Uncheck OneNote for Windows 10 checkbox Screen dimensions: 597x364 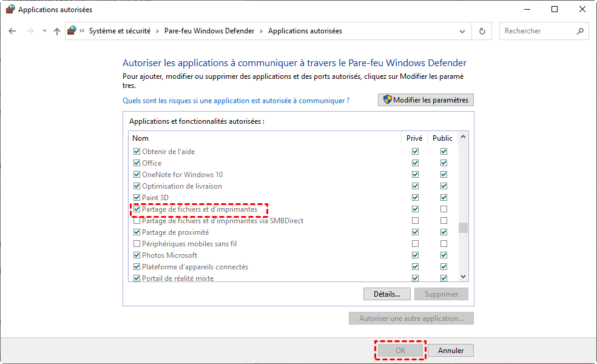(x=137, y=175)
